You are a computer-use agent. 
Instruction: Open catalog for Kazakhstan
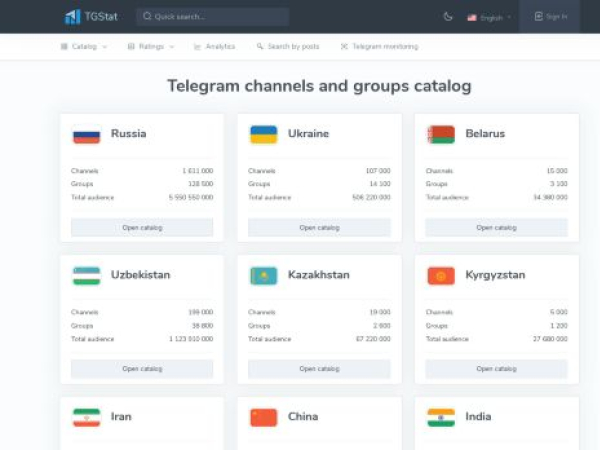click(319, 369)
